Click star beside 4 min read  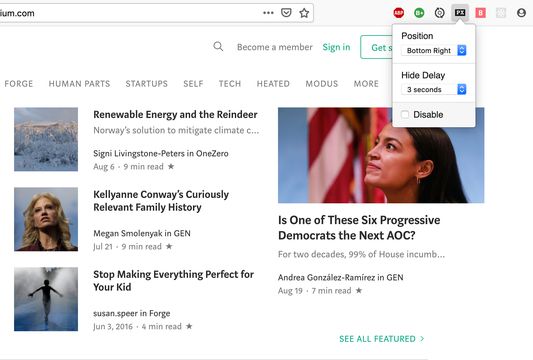point(189,326)
